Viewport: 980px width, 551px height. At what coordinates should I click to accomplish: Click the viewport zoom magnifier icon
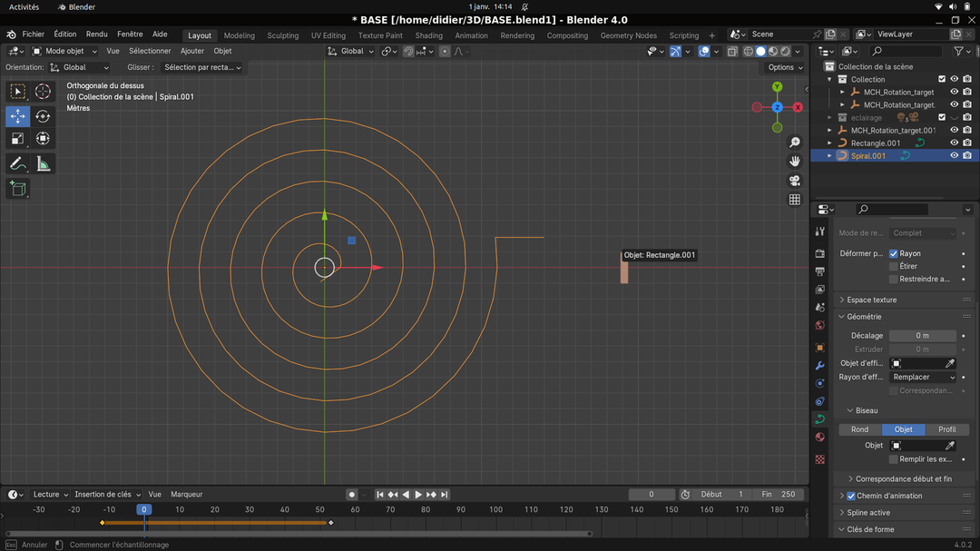(794, 143)
